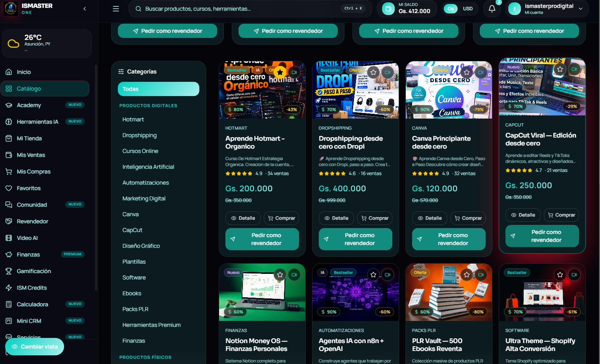This screenshot has height=364, width=600.
Task: Click the Mini CRM icon
Action: [x=9, y=321]
